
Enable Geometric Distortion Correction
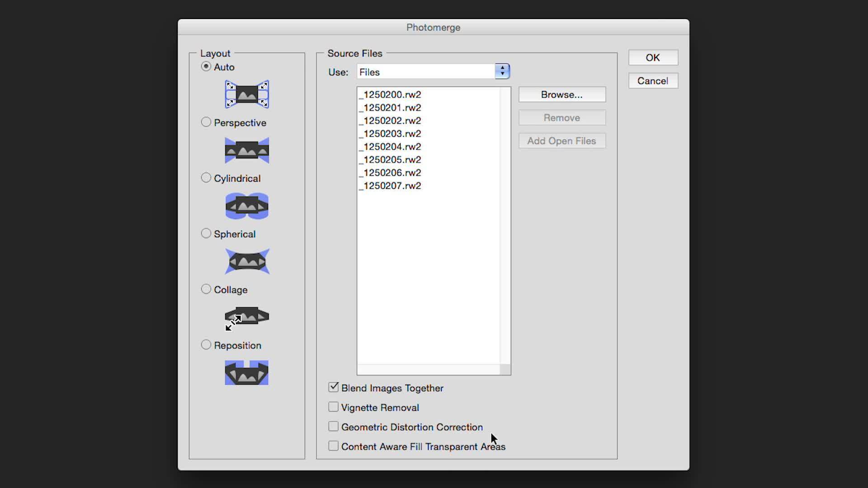(334, 427)
